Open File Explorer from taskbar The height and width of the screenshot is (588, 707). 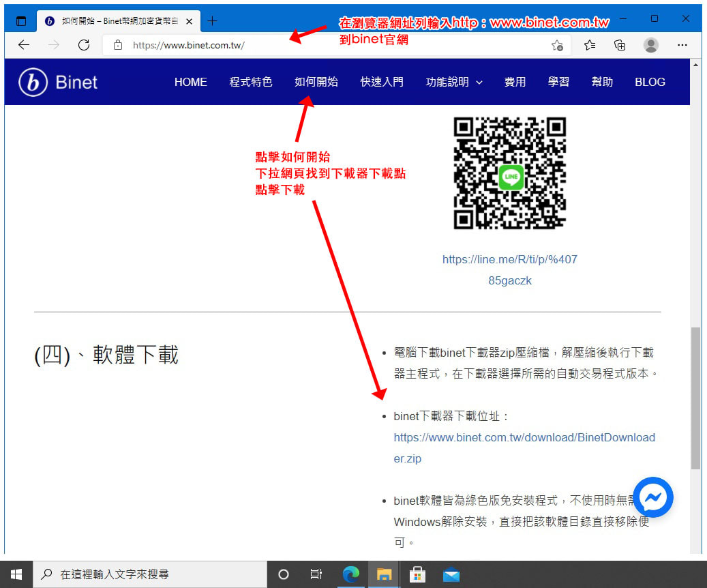384,574
